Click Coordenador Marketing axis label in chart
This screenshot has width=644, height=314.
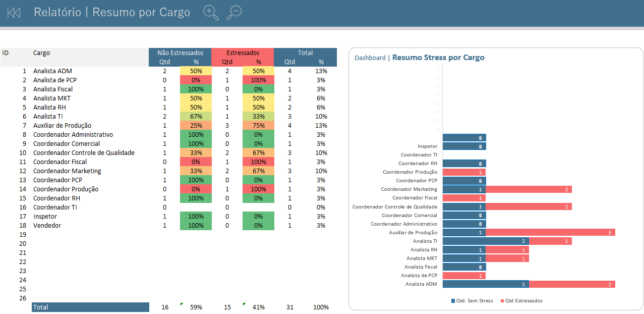[x=409, y=189]
